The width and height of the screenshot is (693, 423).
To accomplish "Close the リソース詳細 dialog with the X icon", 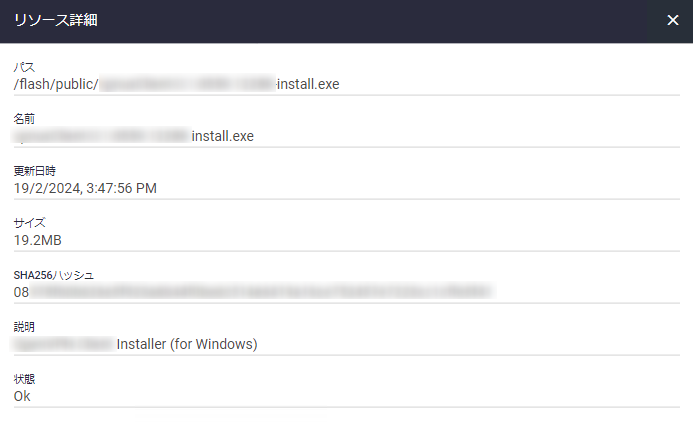I will tap(673, 20).
